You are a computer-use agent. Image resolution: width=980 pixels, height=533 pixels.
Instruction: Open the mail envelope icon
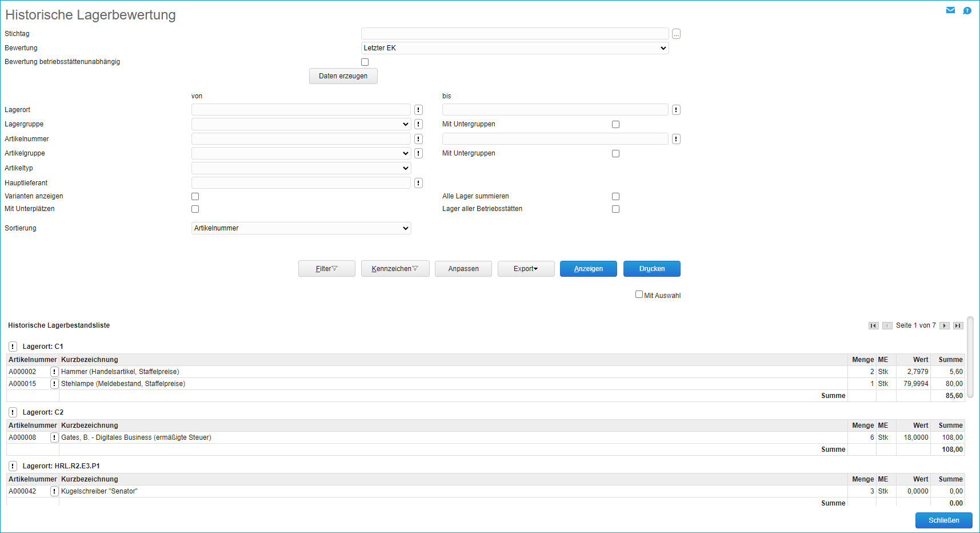pos(950,10)
